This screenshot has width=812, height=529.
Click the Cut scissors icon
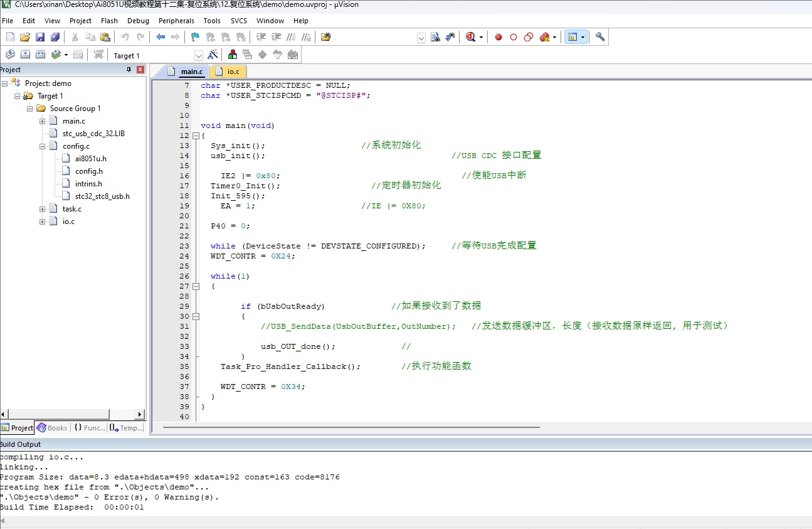pos(75,37)
